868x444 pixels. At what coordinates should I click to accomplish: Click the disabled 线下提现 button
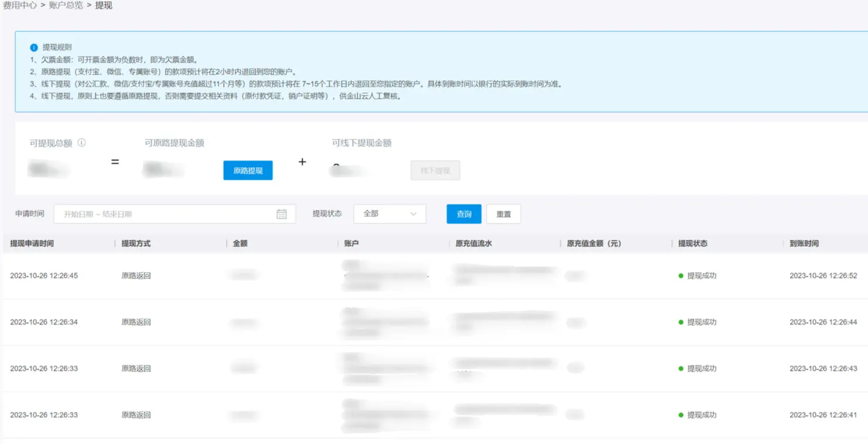tap(435, 171)
